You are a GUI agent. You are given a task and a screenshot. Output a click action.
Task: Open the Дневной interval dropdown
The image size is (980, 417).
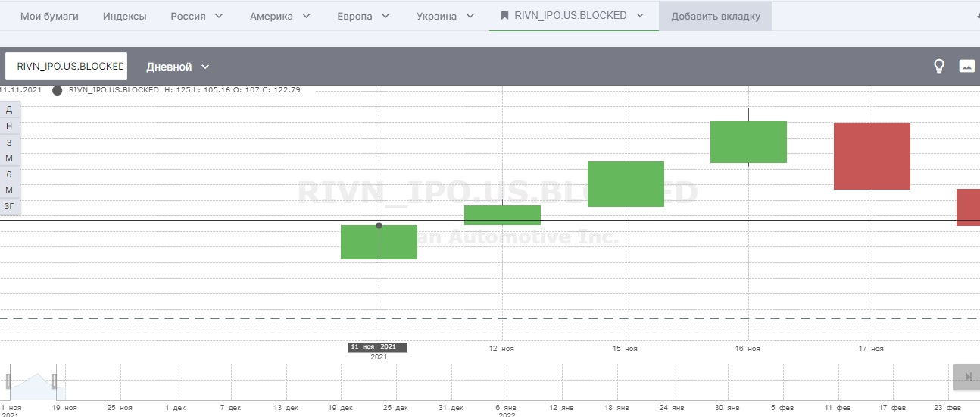coord(178,67)
